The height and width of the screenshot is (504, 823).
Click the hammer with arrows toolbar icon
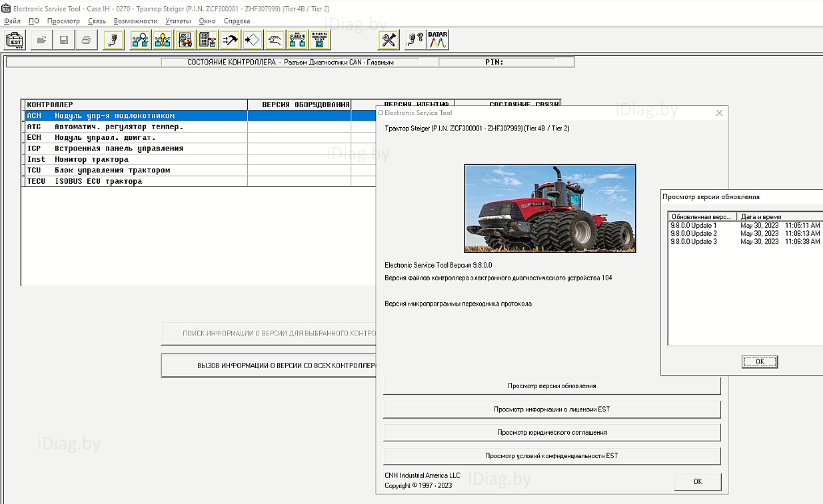[231, 40]
